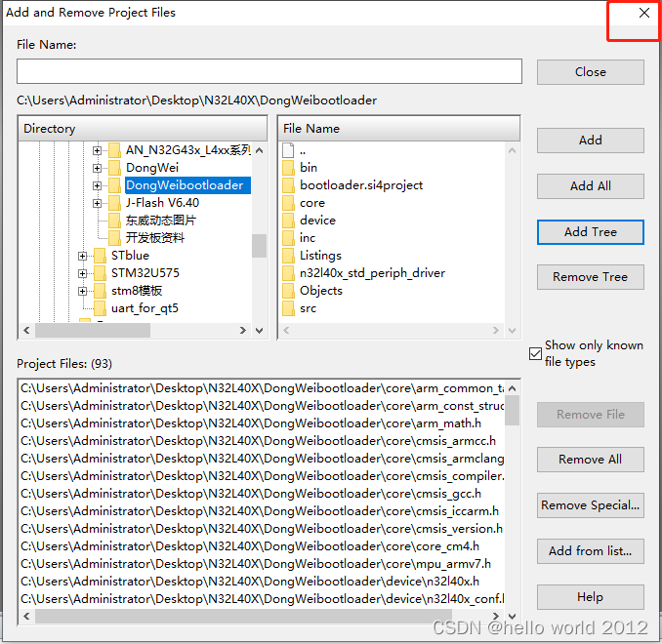The height and width of the screenshot is (644, 662).
Task: Select the J-Flash V6.40 folder icon
Action: 114,203
